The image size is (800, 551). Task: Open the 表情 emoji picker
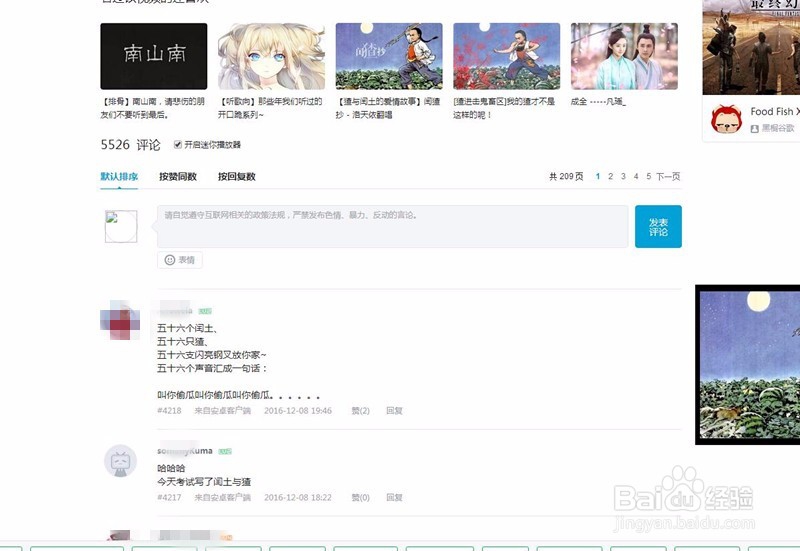[180, 260]
